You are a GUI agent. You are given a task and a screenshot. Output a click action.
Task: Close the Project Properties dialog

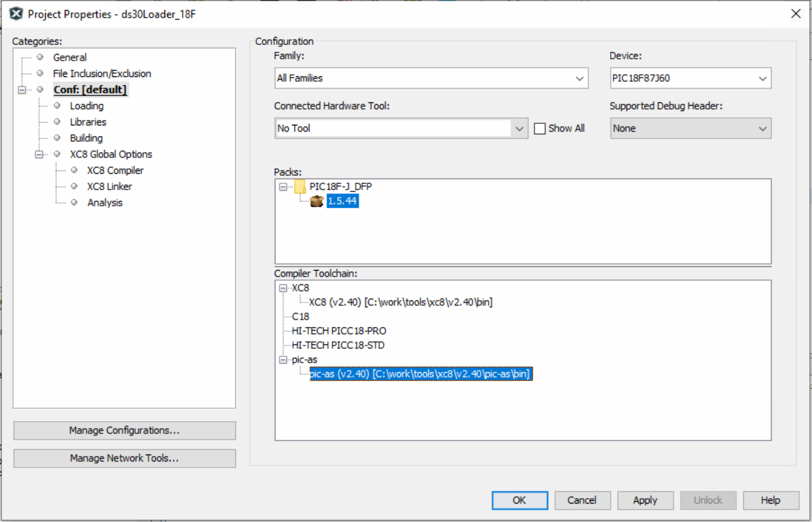[796, 14]
